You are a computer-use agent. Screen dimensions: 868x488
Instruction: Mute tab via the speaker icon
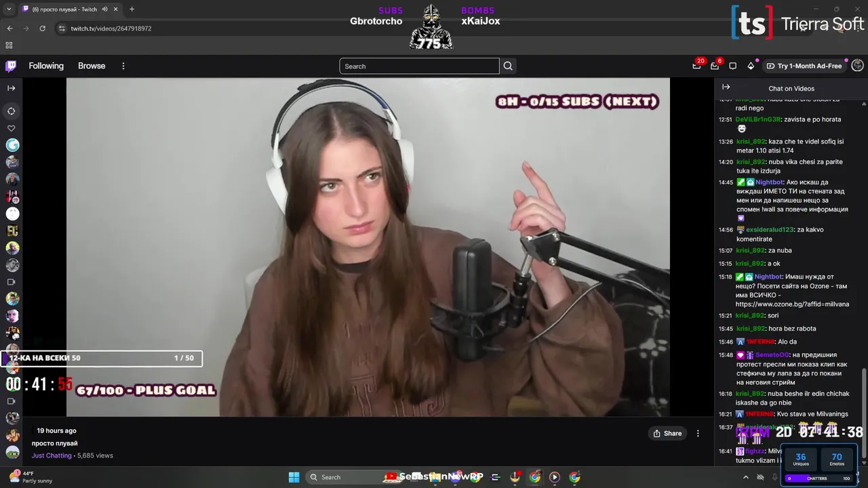pos(105,9)
